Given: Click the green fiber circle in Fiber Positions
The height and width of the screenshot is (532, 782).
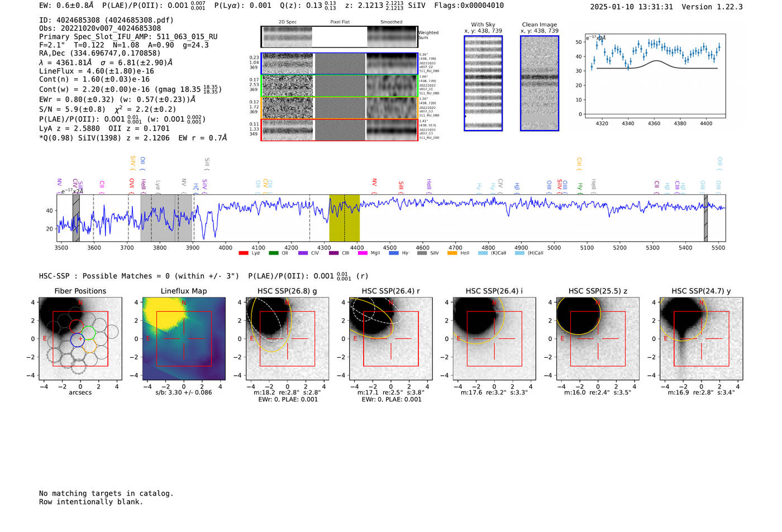Looking at the screenshot, I should pyautogui.click(x=88, y=333).
